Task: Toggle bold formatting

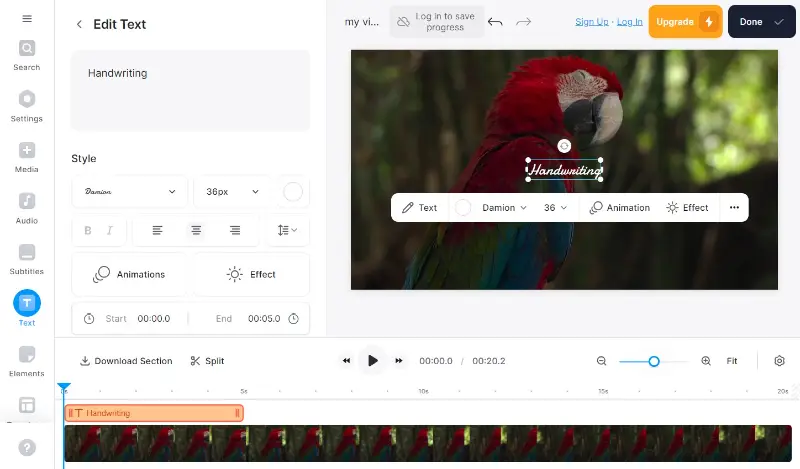Action: [88, 230]
